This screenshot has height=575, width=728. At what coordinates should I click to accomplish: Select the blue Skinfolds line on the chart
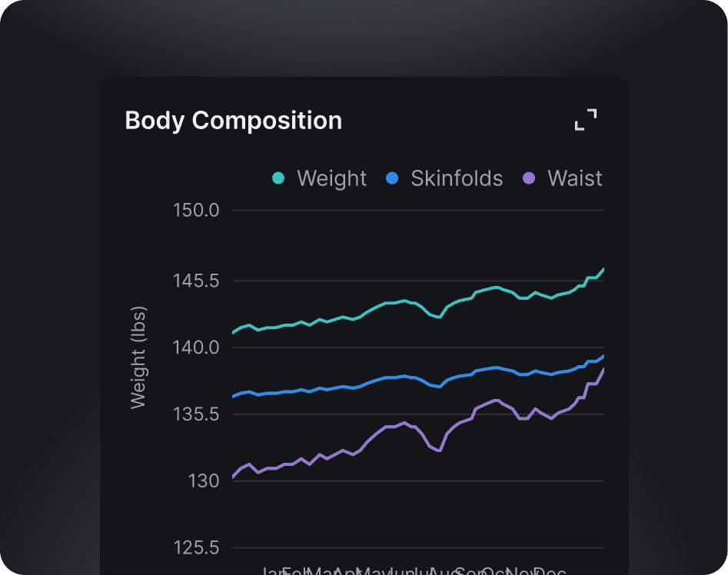pyautogui.click(x=384, y=379)
